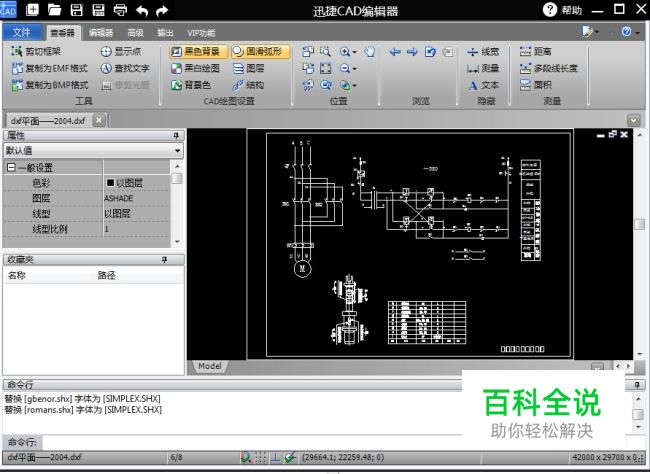Click the 剪切框架 (clip frame) tool
The width and height of the screenshot is (650, 474).
pyautogui.click(x=37, y=51)
